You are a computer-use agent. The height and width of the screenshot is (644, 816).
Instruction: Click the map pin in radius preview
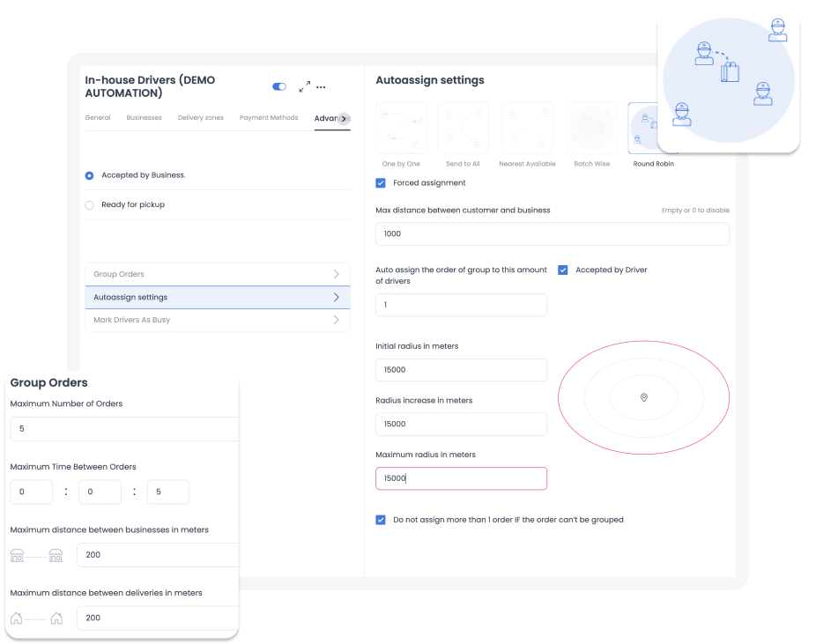coord(643,398)
